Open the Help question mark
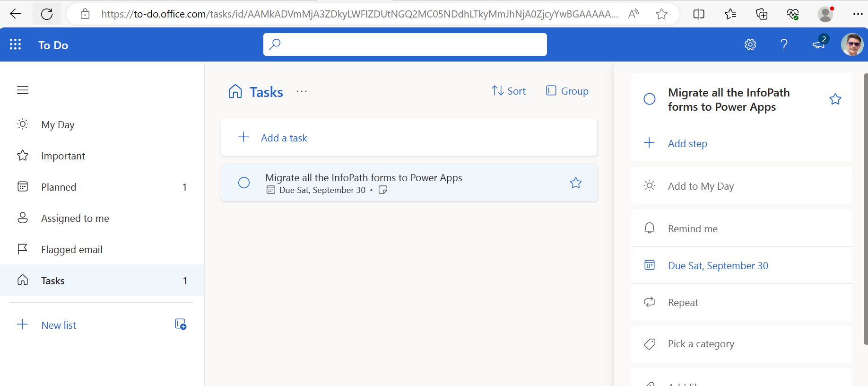 (784, 44)
